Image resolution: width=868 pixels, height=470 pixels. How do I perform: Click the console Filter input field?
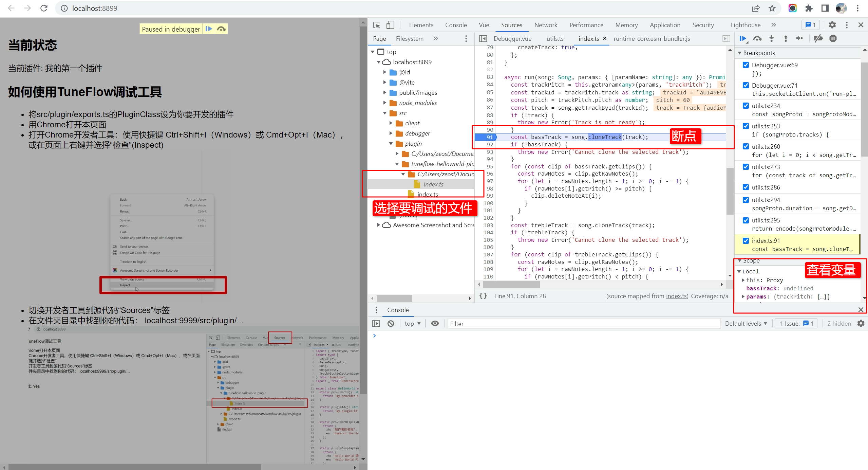[x=584, y=324]
